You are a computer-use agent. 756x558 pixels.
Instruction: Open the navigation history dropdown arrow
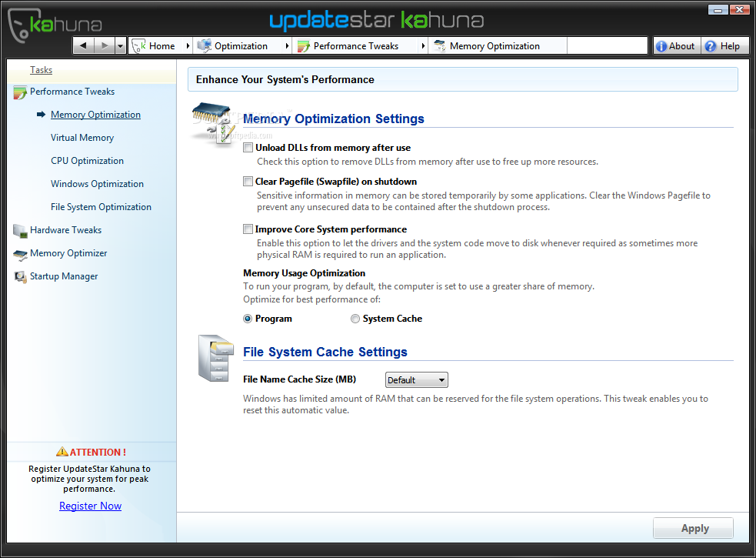[x=121, y=46]
